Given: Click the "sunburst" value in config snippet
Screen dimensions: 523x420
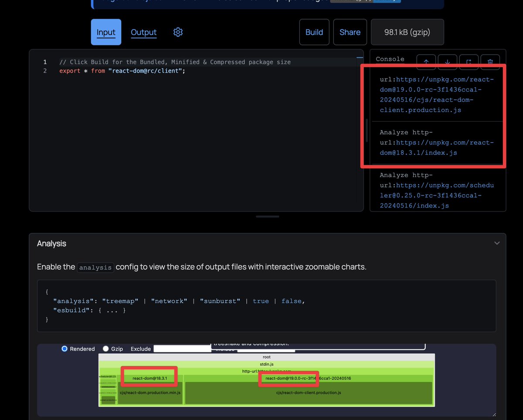Looking at the screenshot, I should 220,301.
